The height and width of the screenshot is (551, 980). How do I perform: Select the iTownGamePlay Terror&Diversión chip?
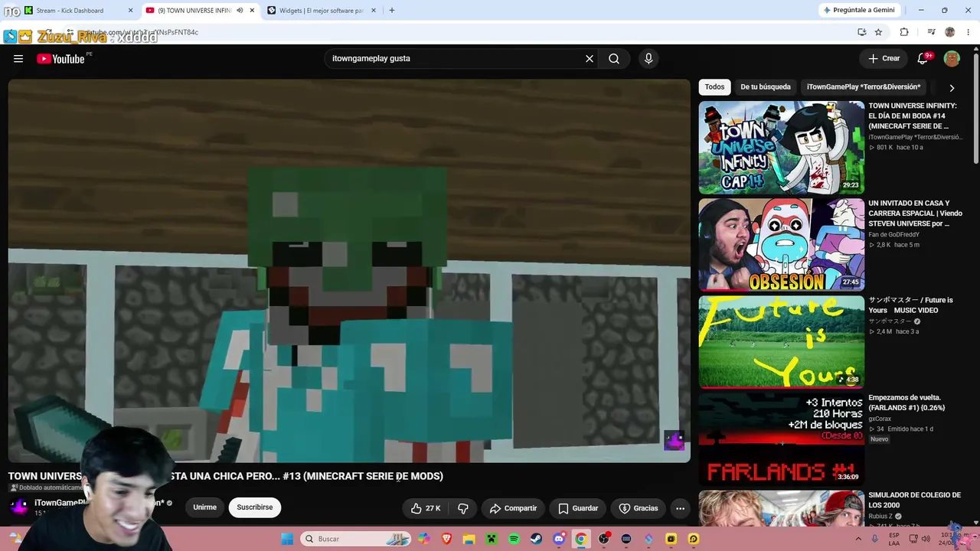(864, 87)
